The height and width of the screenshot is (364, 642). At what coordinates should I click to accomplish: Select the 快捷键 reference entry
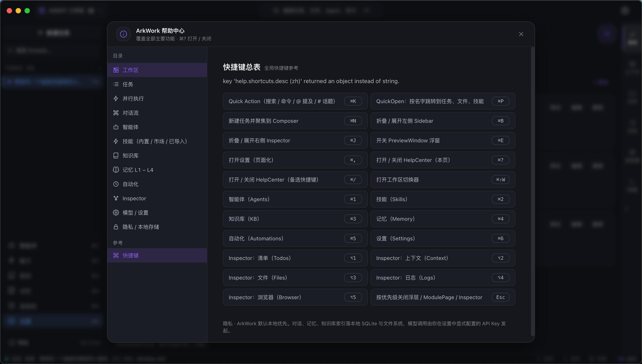tap(157, 255)
